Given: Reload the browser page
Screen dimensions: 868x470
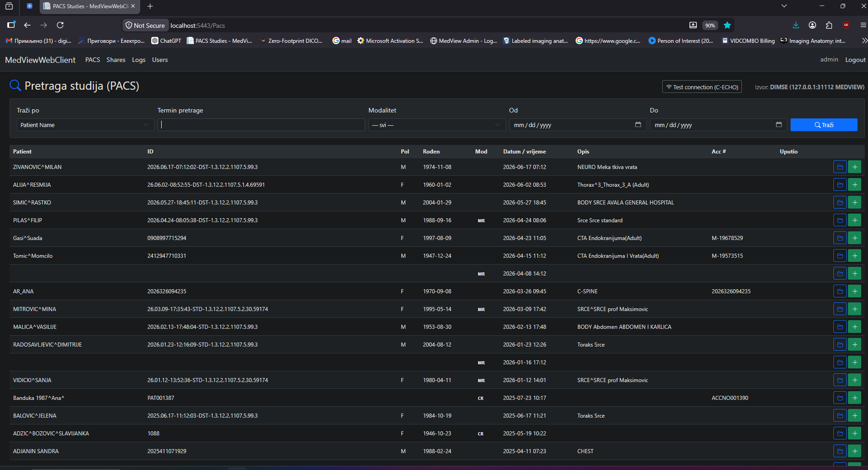Looking at the screenshot, I should pyautogui.click(x=60, y=25).
